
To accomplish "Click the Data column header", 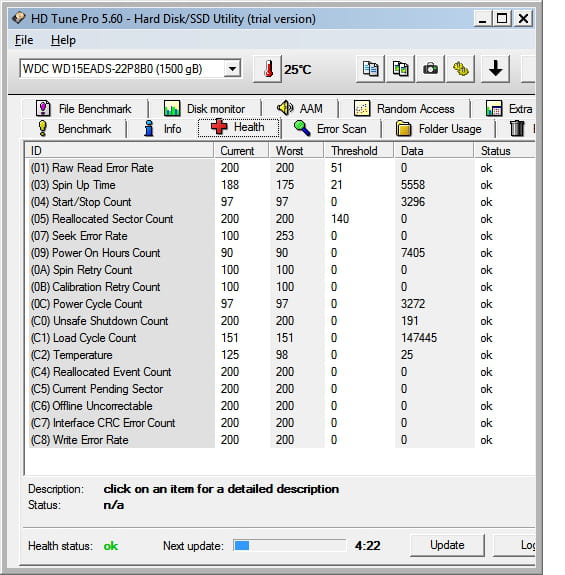I will click(434, 150).
